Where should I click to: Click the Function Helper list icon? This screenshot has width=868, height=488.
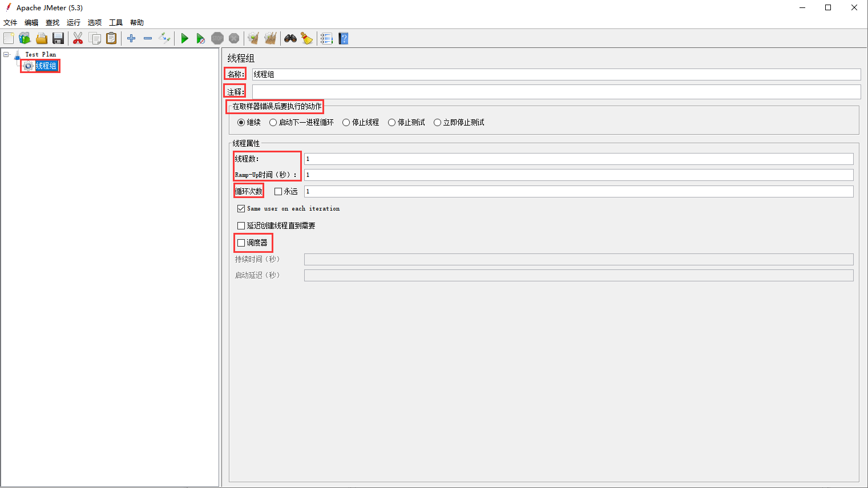tap(326, 38)
